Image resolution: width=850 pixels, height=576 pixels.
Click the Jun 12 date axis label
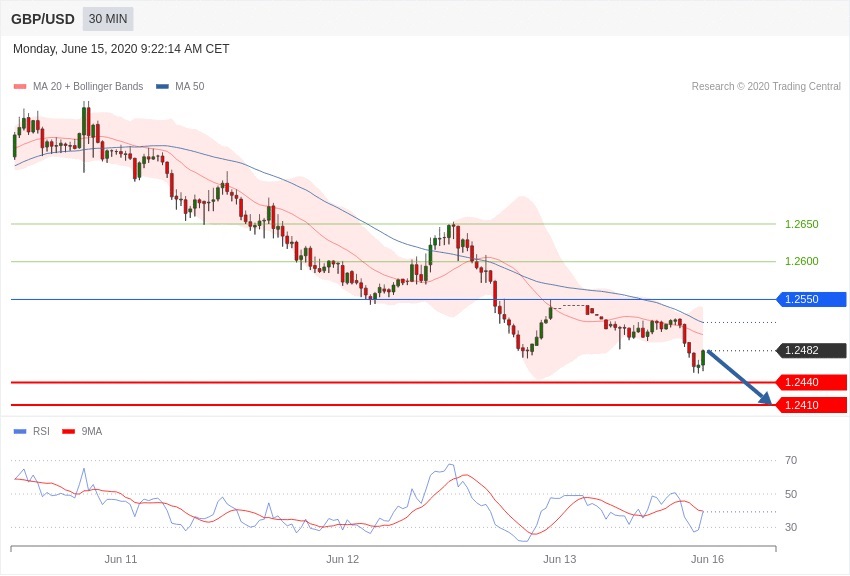pyautogui.click(x=342, y=559)
